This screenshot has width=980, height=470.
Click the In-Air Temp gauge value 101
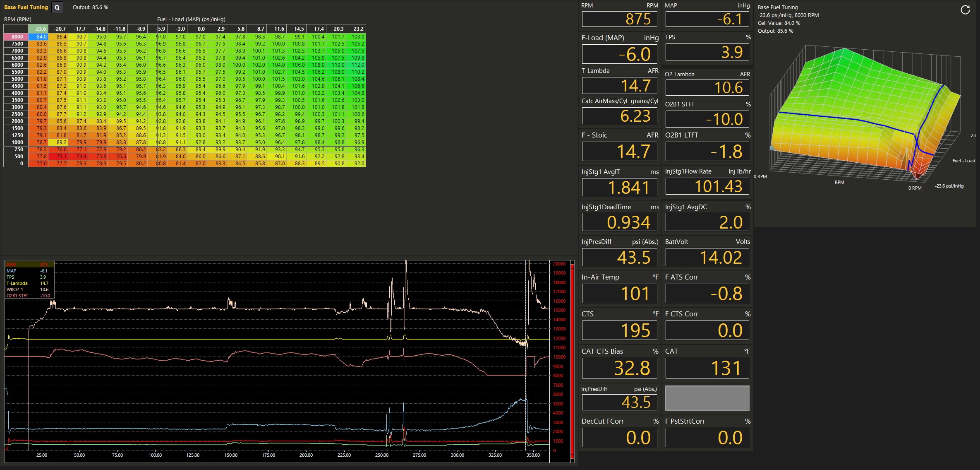(x=619, y=294)
